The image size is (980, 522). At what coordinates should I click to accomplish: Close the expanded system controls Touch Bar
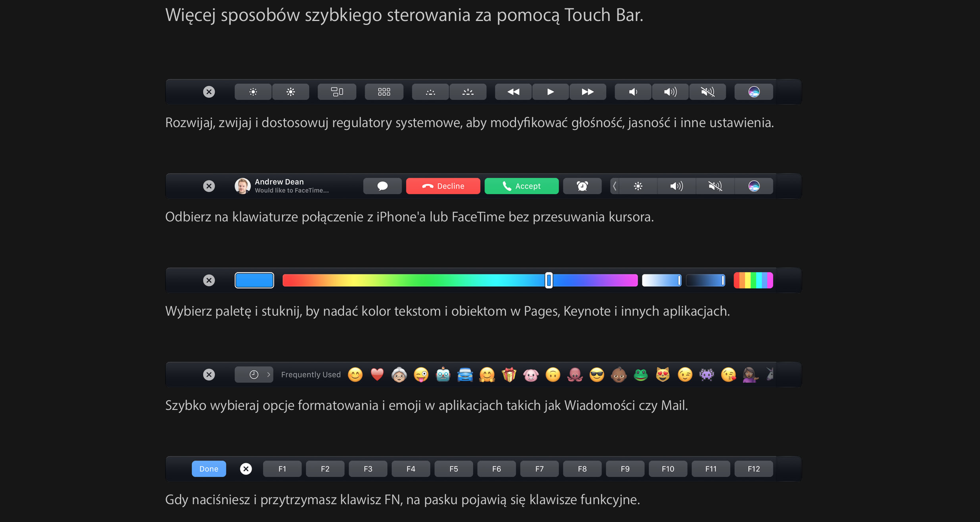point(209,92)
